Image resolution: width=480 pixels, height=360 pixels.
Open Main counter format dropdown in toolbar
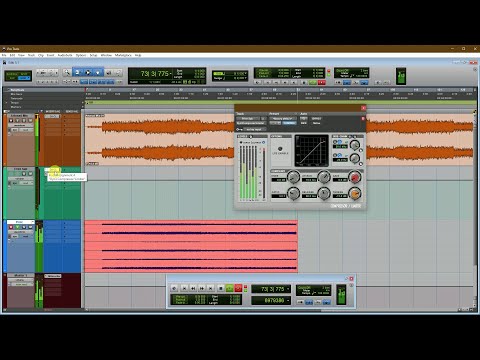coord(171,73)
